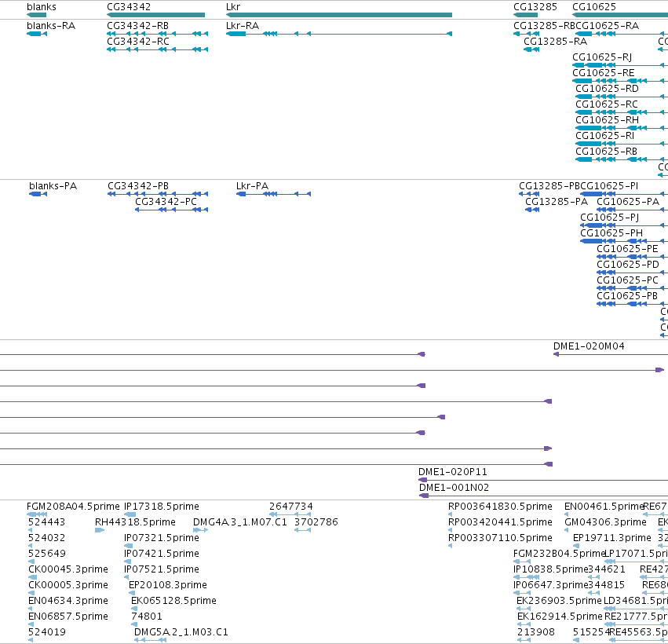Select transcript CG10625-RC
Viewport: 668px width, 644px height.
point(607,104)
